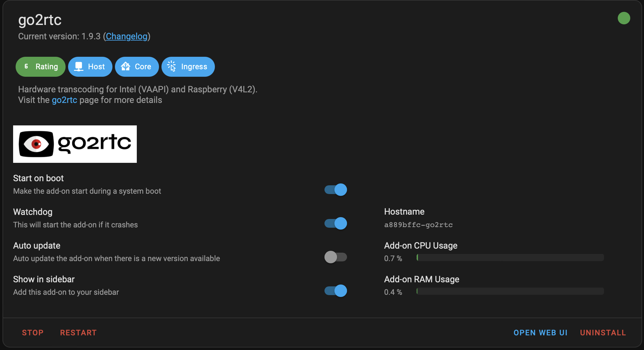Disable the Start on boot toggle

point(336,190)
